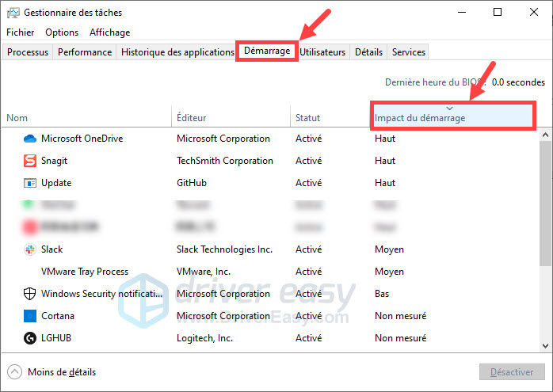Click the Bas impact value
Viewport: 553px width, 392px height.
[382, 294]
